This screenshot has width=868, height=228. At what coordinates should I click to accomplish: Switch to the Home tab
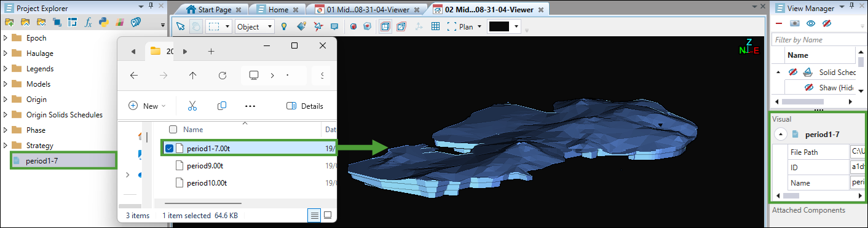278,9
